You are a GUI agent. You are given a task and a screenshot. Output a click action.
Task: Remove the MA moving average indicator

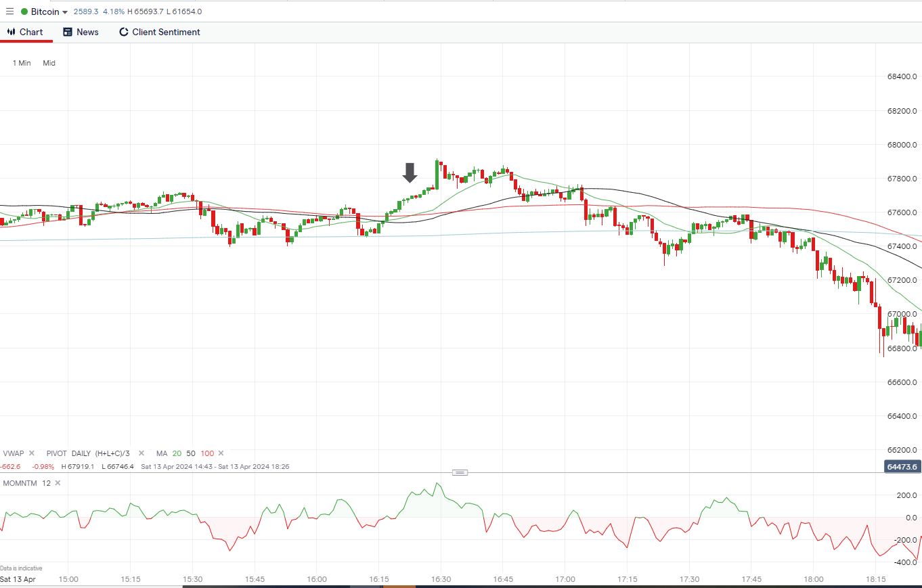[x=221, y=453]
